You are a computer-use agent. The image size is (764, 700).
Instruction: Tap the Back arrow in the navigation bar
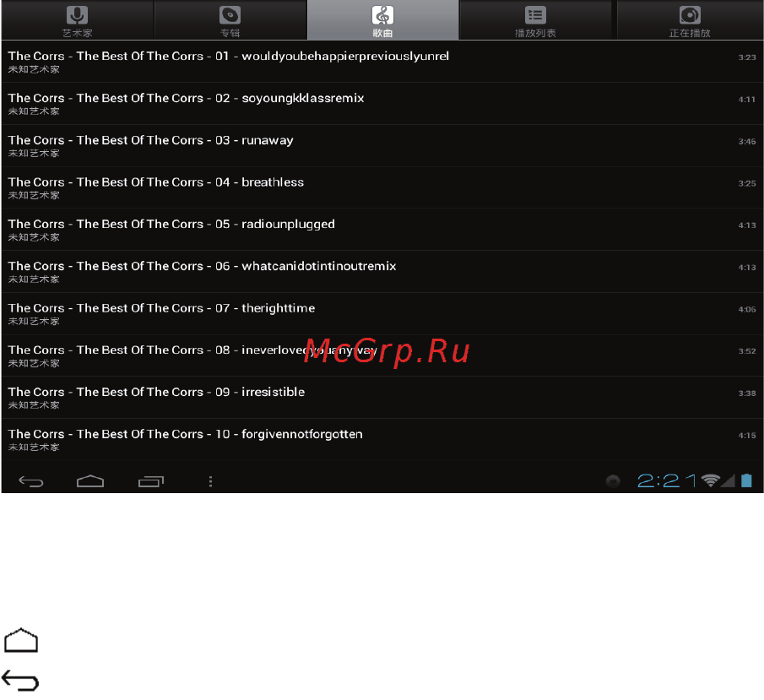pyautogui.click(x=31, y=481)
